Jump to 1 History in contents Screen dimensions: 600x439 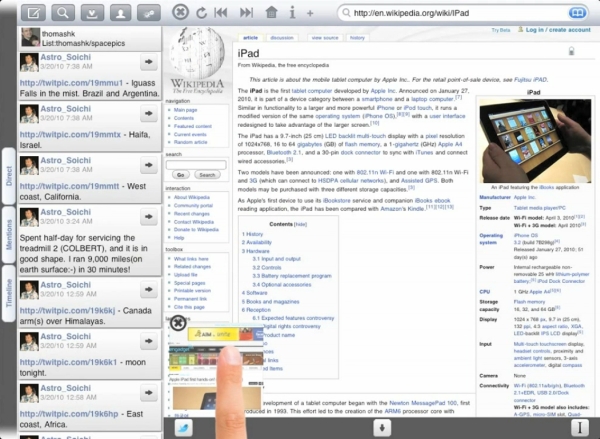click(252, 234)
